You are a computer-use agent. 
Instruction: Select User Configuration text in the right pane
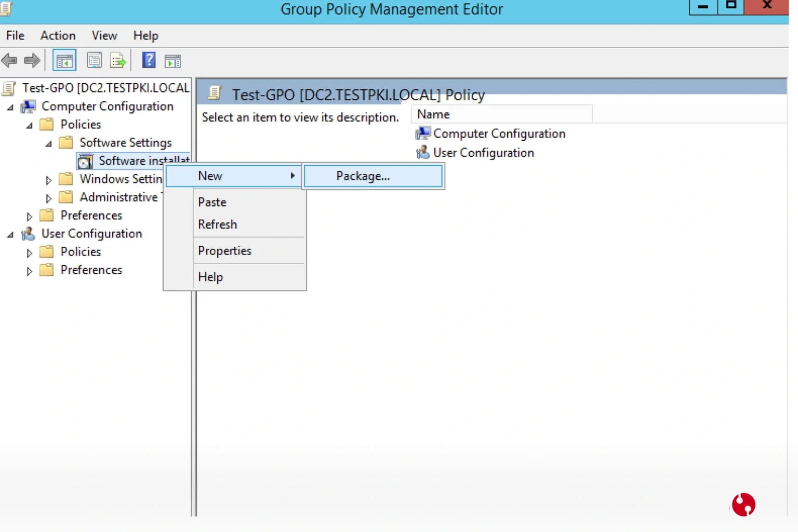[484, 153]
